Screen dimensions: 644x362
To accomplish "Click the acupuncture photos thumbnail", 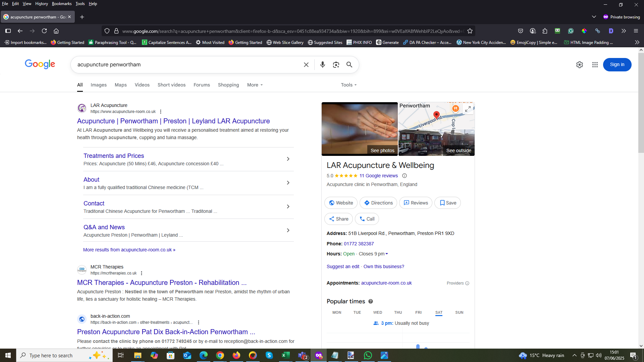I will coord(360,129).
